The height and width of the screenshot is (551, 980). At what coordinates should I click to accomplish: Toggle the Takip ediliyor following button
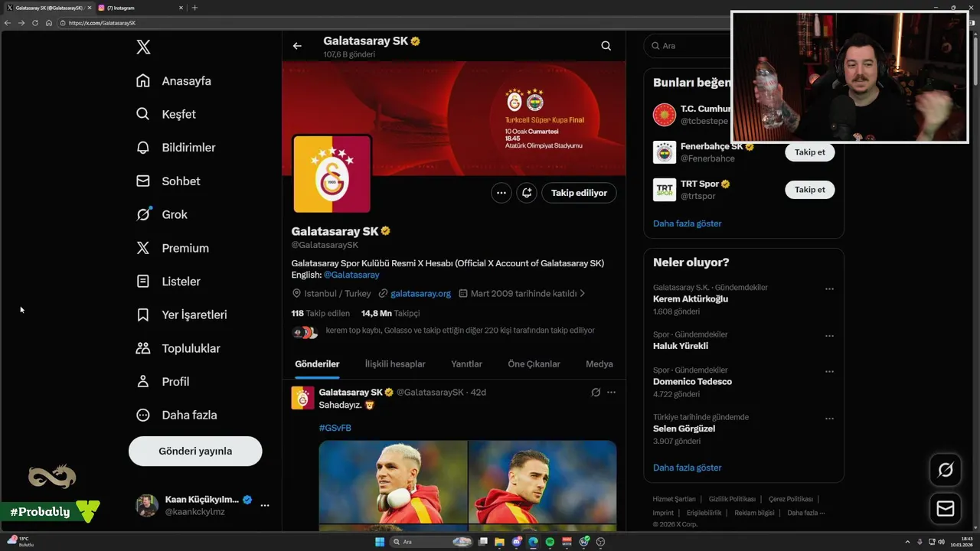(579, 193)
